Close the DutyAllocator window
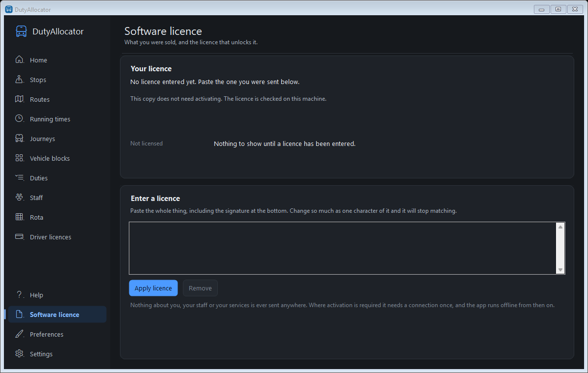The width and height of the screenshot is (588, 373). click(x=575, y=9)
